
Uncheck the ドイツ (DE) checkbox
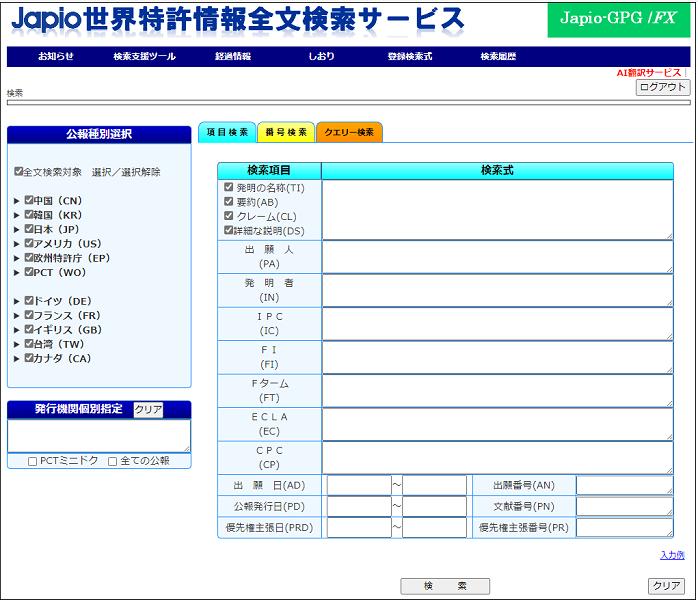[29, 301]
